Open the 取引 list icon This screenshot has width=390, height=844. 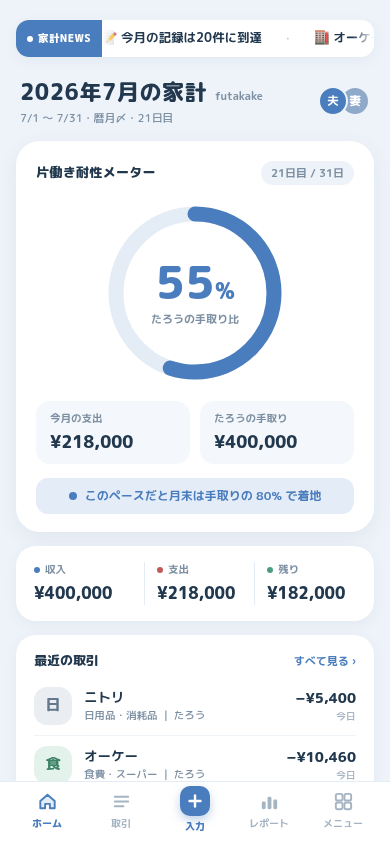(x=121, y=801)
